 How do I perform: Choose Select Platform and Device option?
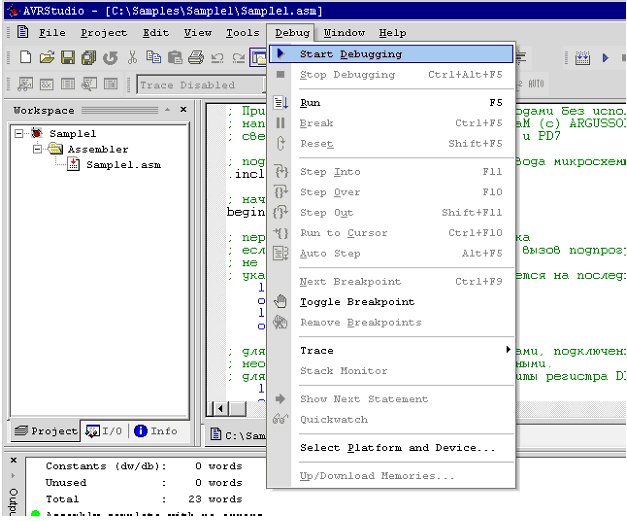click(397, 448)
